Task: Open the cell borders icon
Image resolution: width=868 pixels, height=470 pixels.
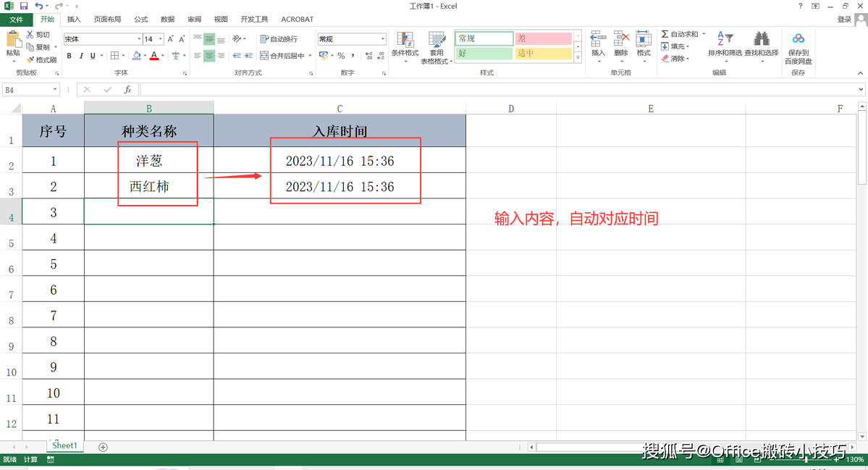Action: point(114,55)
